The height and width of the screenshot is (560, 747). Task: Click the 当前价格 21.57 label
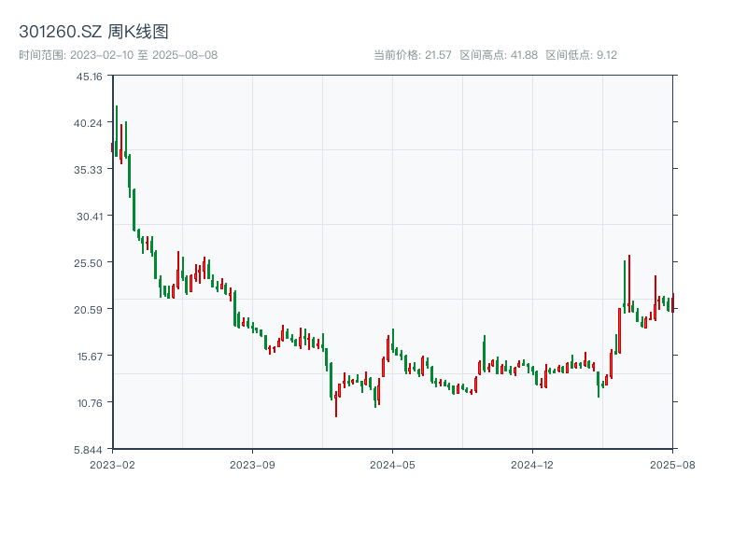tap(412, 55)
